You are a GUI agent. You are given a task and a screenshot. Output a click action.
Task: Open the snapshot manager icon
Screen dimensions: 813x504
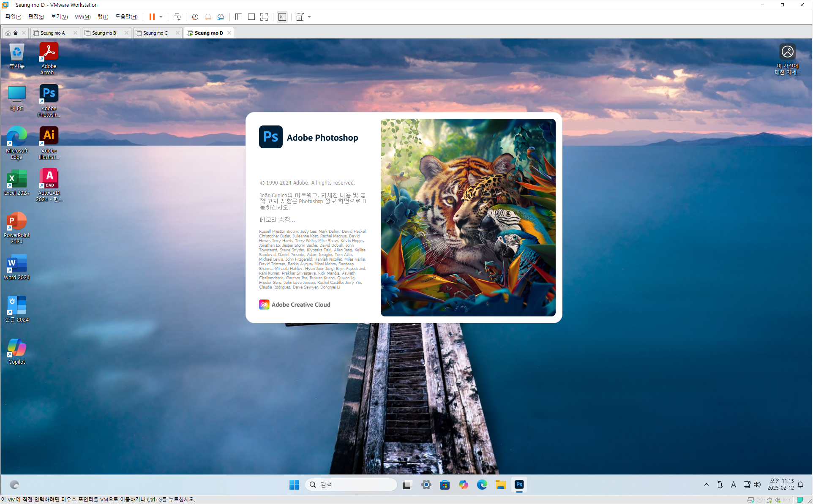(221, 17)
